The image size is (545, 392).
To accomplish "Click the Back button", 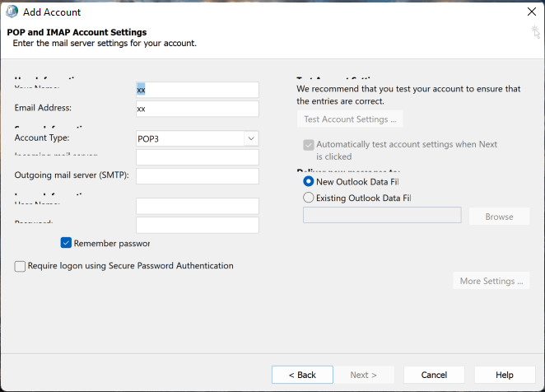I will click(302, 375).
